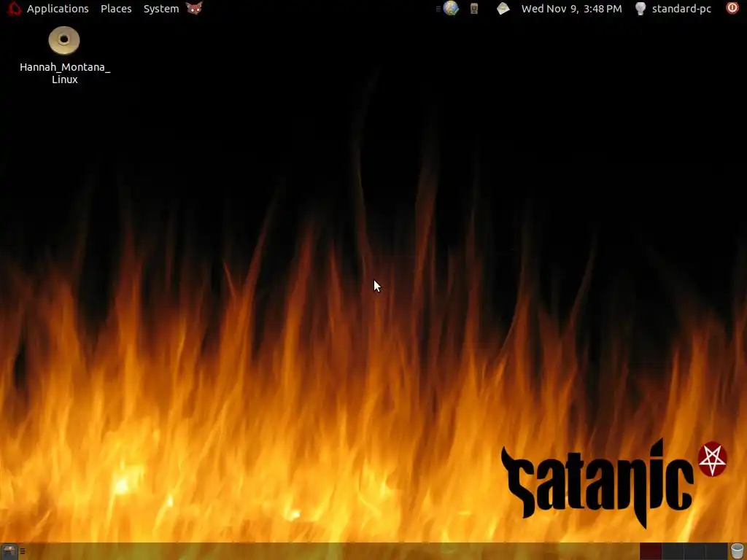Open the Places menu
The width and height of the screenshot is (747, 560).
116,9
